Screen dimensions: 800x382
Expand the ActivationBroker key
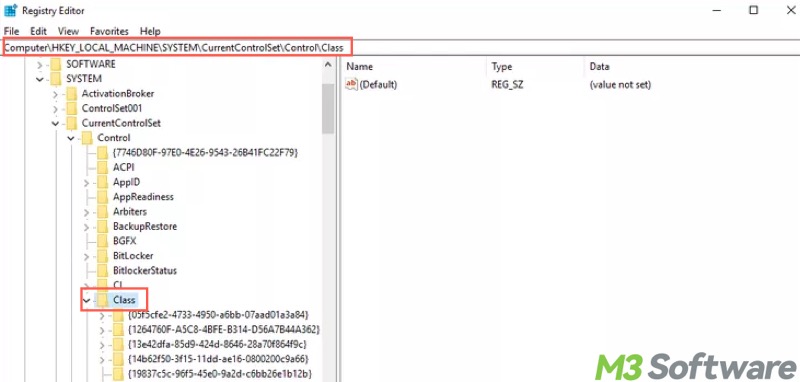point(56,94)
